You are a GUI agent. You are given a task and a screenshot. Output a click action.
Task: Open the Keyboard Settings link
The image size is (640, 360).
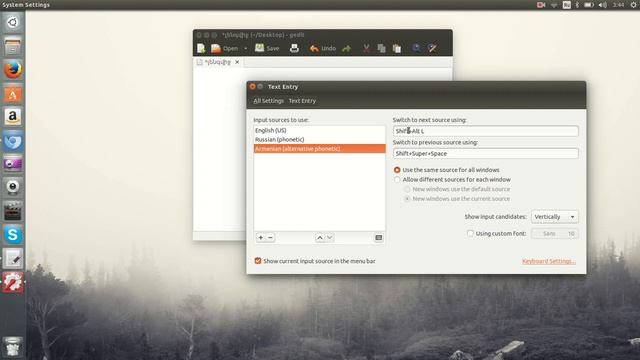click(549, 261)
